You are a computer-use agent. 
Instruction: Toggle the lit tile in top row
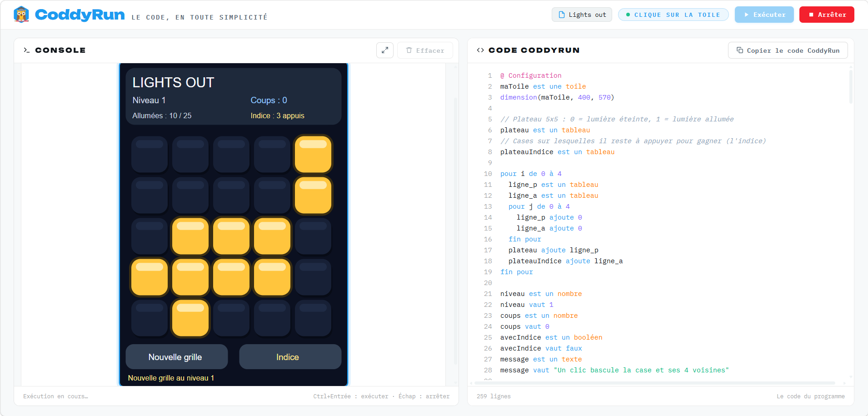(313, 155)
